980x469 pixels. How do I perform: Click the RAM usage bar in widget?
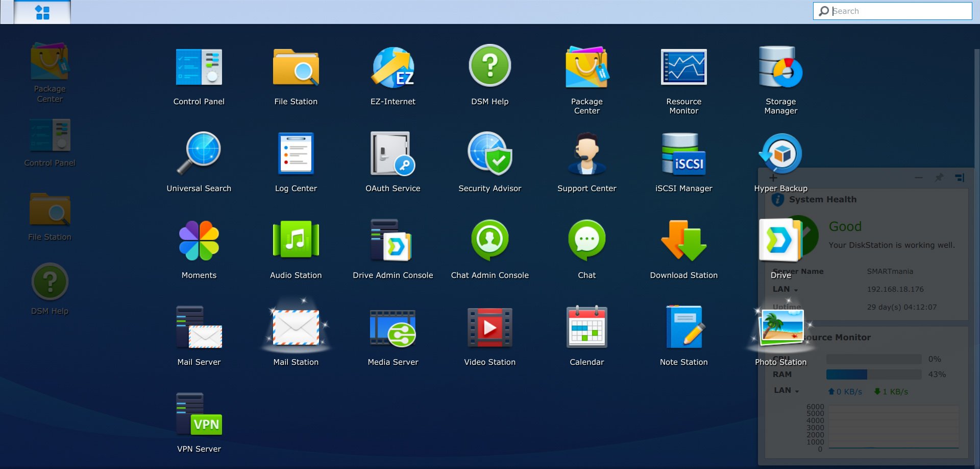(x=873, y=374)
